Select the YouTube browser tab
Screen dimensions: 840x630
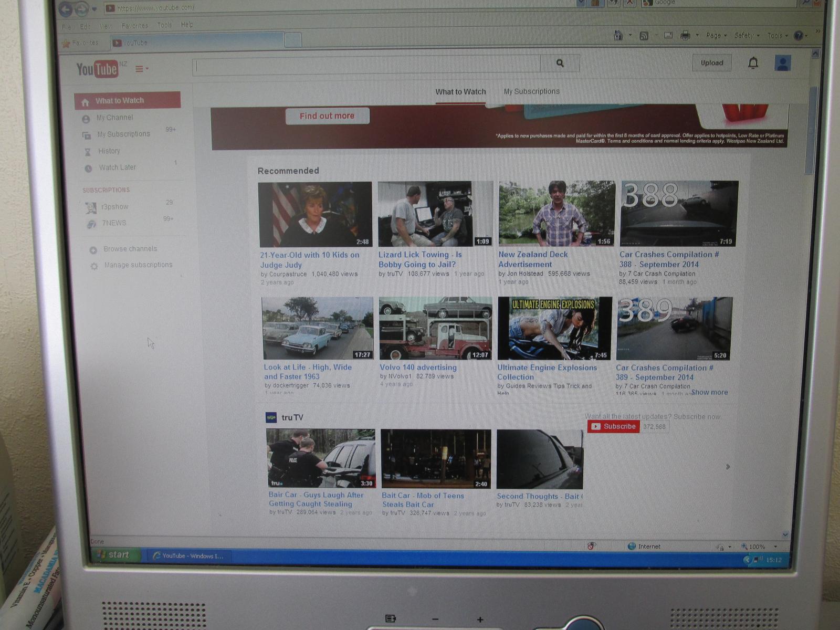click(x=196, y=41)
